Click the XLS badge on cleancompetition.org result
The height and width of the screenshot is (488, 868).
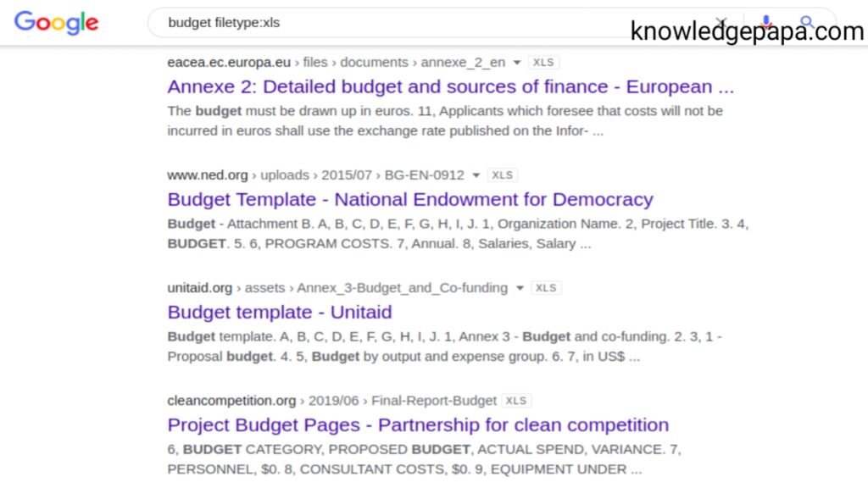pyautogui.click(x=516, y=401)
